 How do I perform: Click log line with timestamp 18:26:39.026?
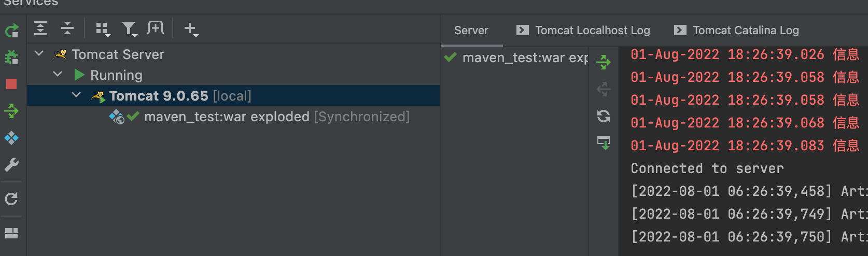point(745,54)
